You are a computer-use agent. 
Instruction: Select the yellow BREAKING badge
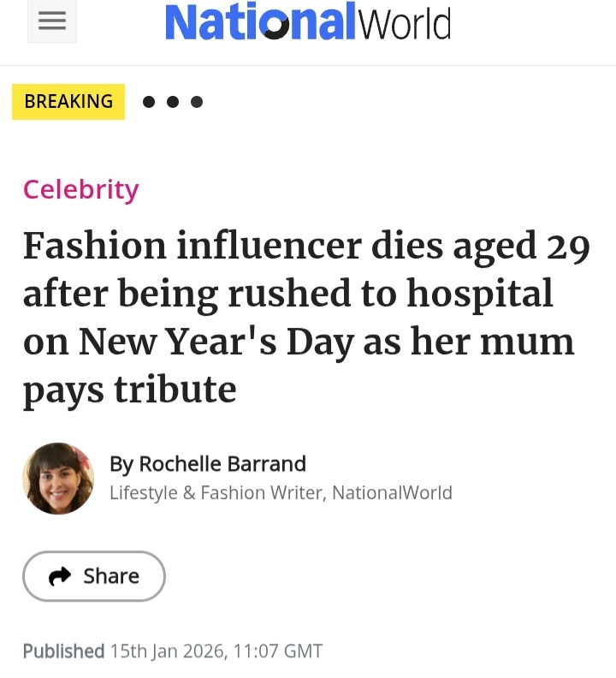point(68,102)
